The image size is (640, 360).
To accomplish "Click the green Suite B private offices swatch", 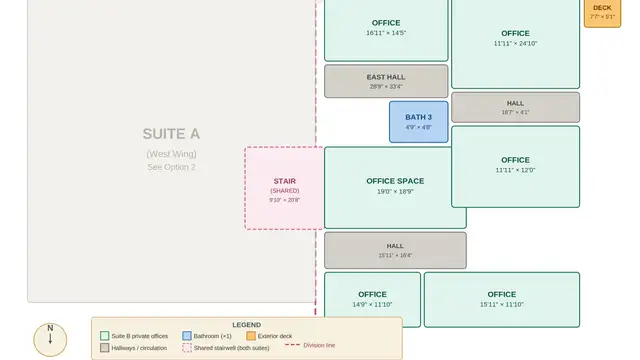I will coord(104,336).
